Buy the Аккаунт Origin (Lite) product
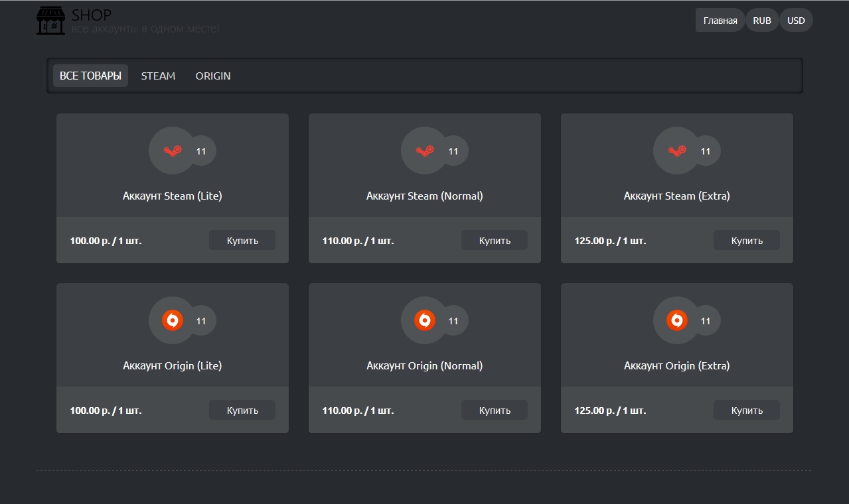The height and width of the screenshot is (504, 849). click(242, 410)
